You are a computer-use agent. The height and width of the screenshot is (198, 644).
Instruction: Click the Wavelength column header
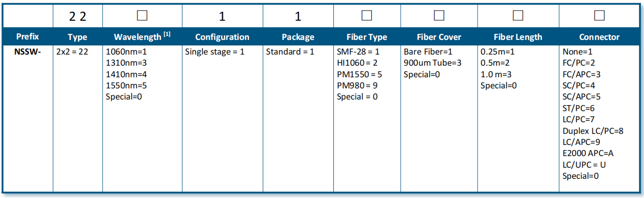tap(142, 37)
